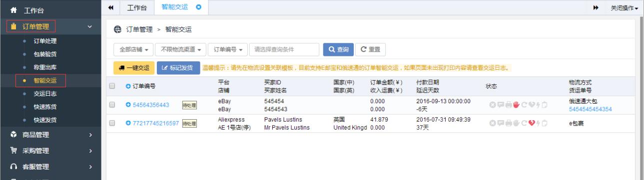Click the 状态 column header
Image resolution: width=644 pixels, height=180 pixels.
tap(491, 86)
